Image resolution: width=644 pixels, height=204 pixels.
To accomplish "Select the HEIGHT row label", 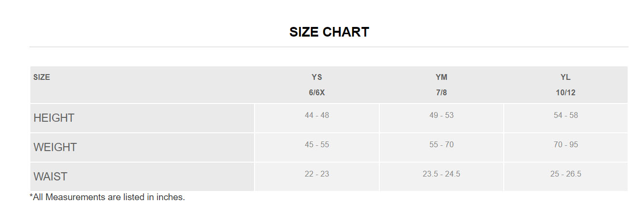I will pyautogui.click(x=54, y=118).
